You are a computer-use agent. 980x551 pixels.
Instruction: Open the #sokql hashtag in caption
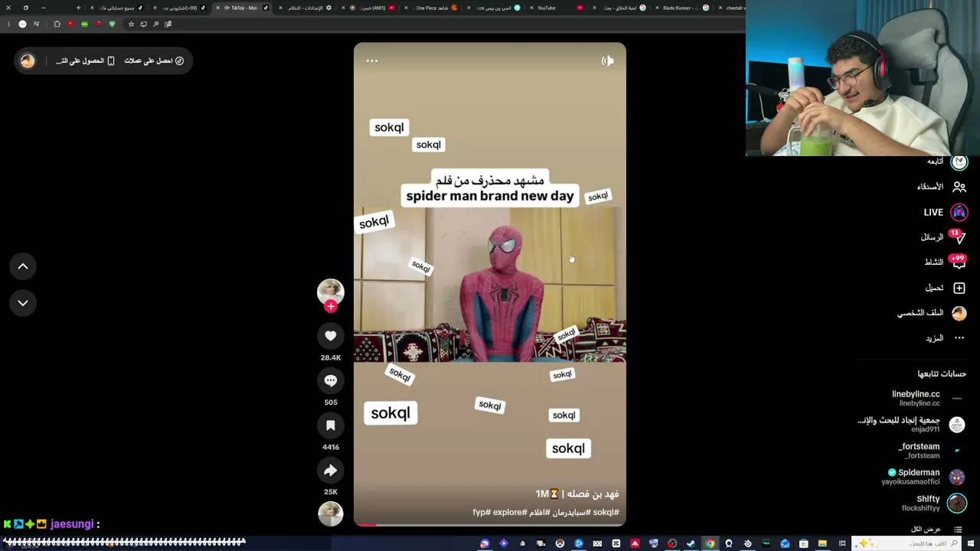(606, 512)
